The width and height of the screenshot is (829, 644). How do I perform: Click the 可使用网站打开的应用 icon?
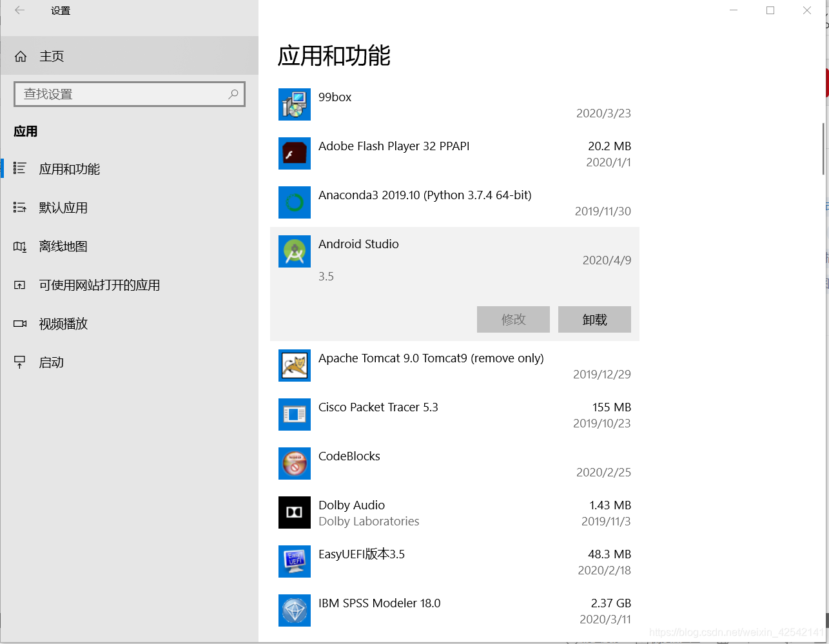[x=20, y=285]
